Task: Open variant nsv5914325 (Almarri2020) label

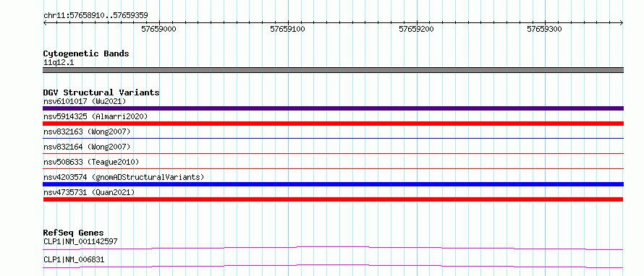Action: pos(96,116)
